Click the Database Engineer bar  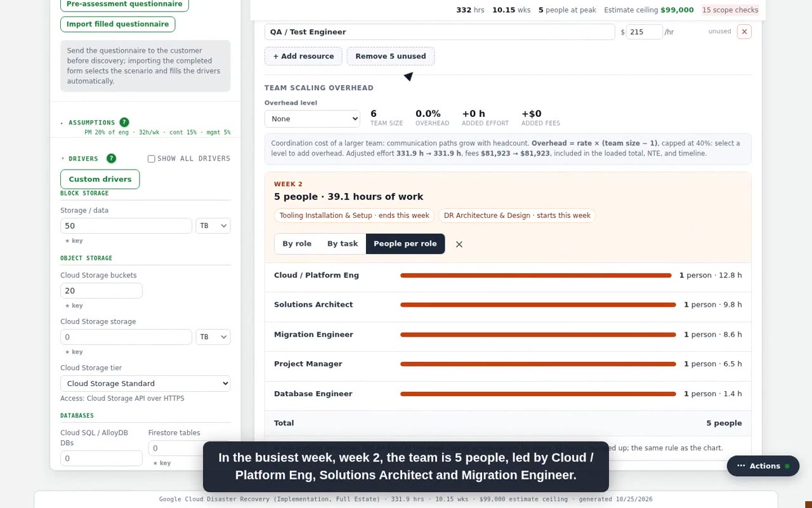click(538, 394)
